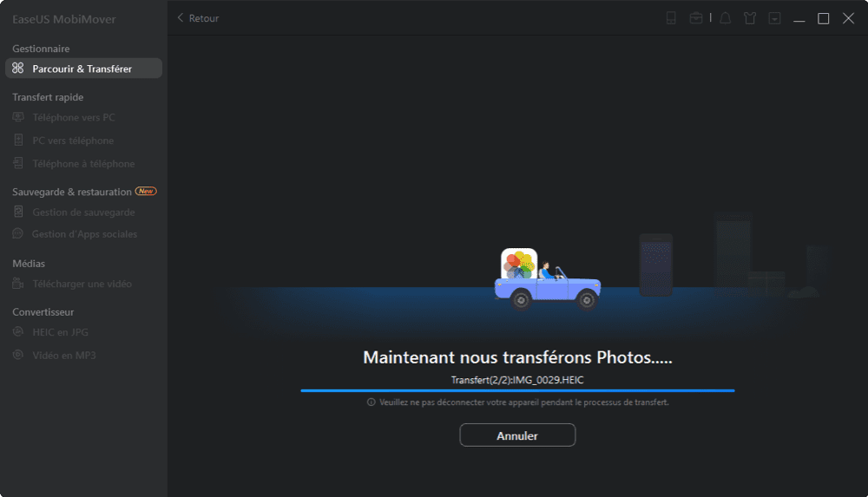The image size is (868, 497).
Task: Select Parcourir & Transférer in sidebar
Action: click(x=82, y=69)
